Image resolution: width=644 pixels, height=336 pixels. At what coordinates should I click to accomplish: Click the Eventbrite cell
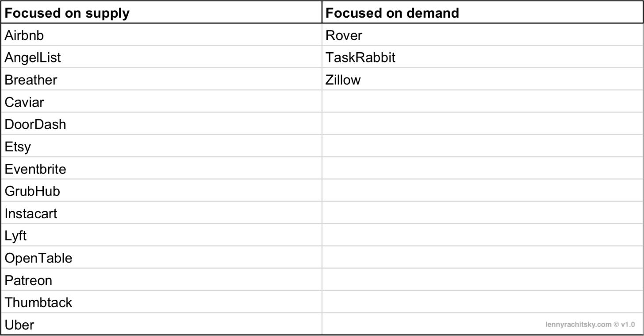tap(161, 168)
